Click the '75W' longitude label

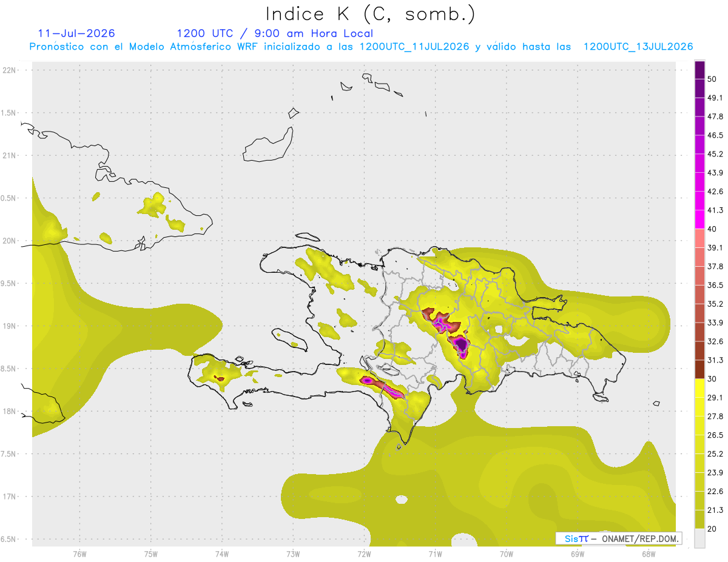(x=151, y=555)
